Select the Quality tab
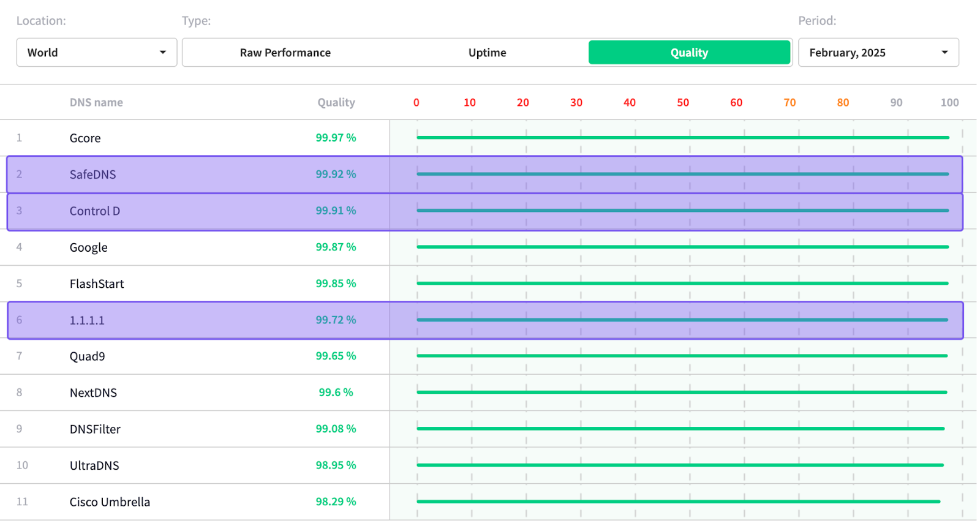Image resolution: width=980 pixels, height=523 pixels. click(689, 53)
